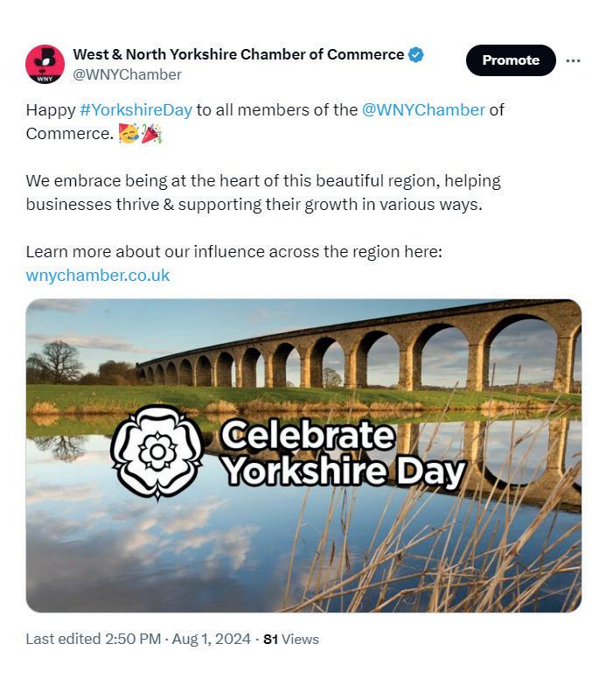Image resolution: width=606 pixels, height=700 pixels.
Task: Click the @WNYChamber handle below the account name
Action: pyautogui.click(x=127, y=74)
